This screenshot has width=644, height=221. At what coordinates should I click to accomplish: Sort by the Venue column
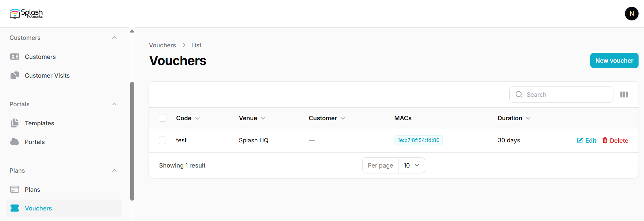click(252, 118)
